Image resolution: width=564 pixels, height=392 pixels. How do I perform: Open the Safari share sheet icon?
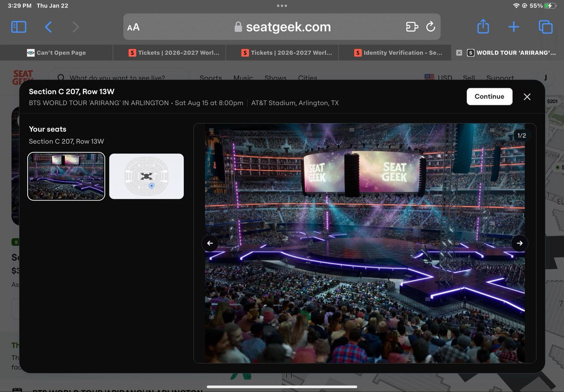pos(483,26)
